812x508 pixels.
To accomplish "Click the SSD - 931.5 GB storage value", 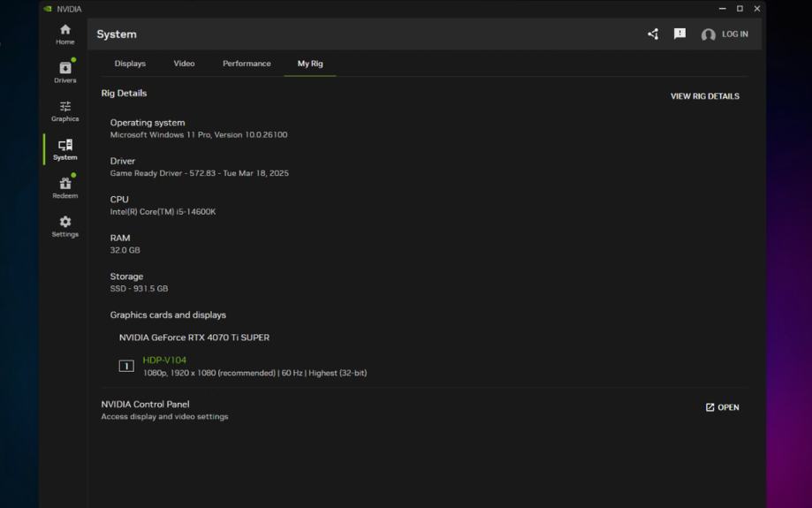I will 139,288.
